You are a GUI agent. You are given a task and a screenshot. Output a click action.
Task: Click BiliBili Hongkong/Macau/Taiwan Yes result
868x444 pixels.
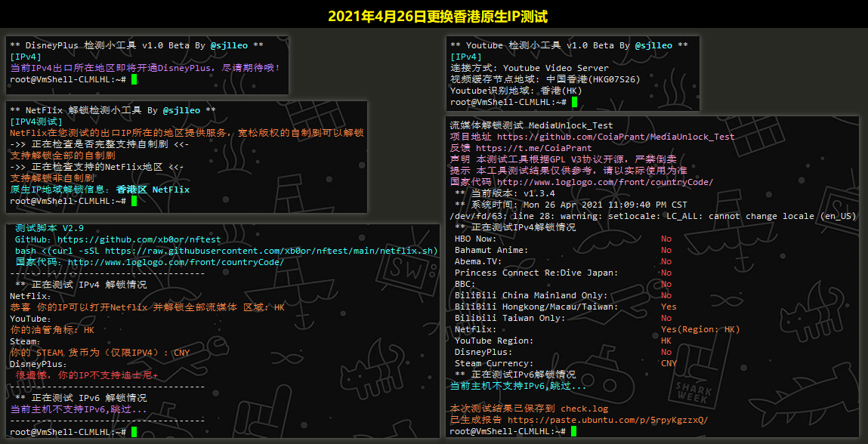669,307
